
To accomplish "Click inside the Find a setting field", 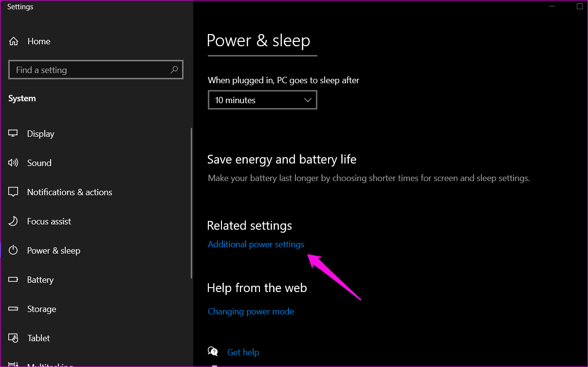I will pos(96,70).
